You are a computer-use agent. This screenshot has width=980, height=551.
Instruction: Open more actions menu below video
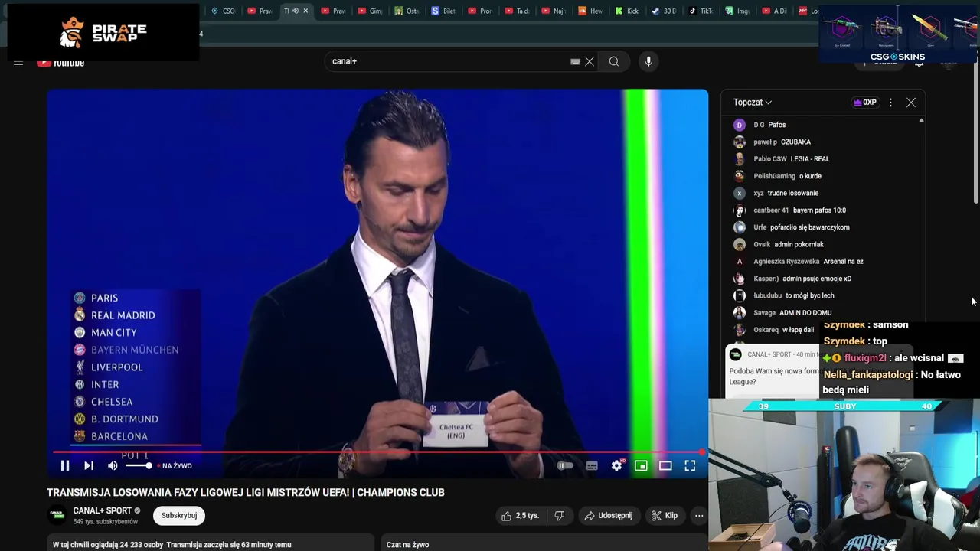pyautogui.click(x=699, y=516)
